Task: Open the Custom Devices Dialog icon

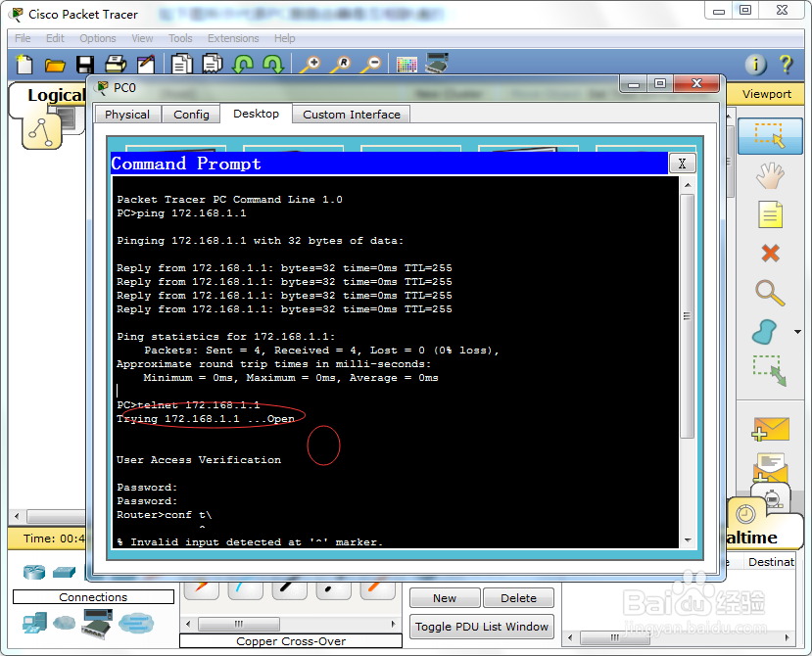Action: pyautogui.click(x=437, y=64)
